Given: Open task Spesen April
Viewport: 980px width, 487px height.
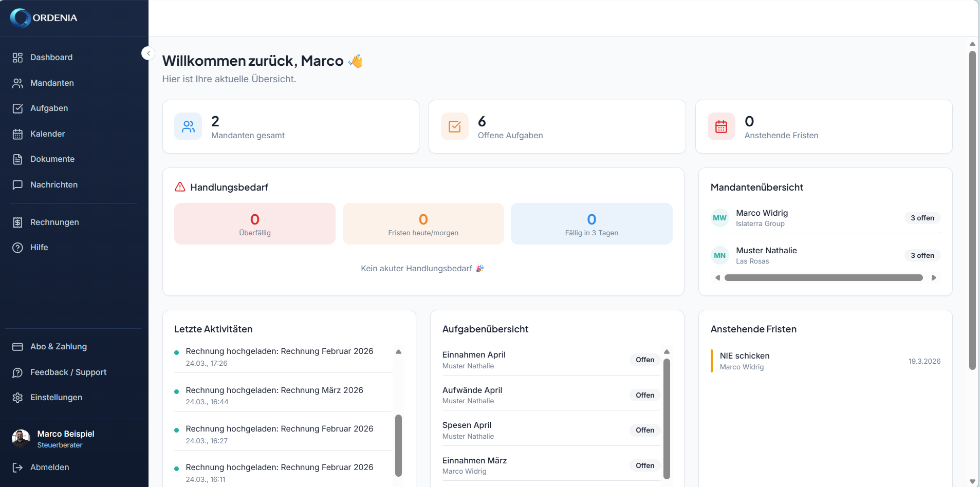Looking at the screenshot, I should coord(551,430).
